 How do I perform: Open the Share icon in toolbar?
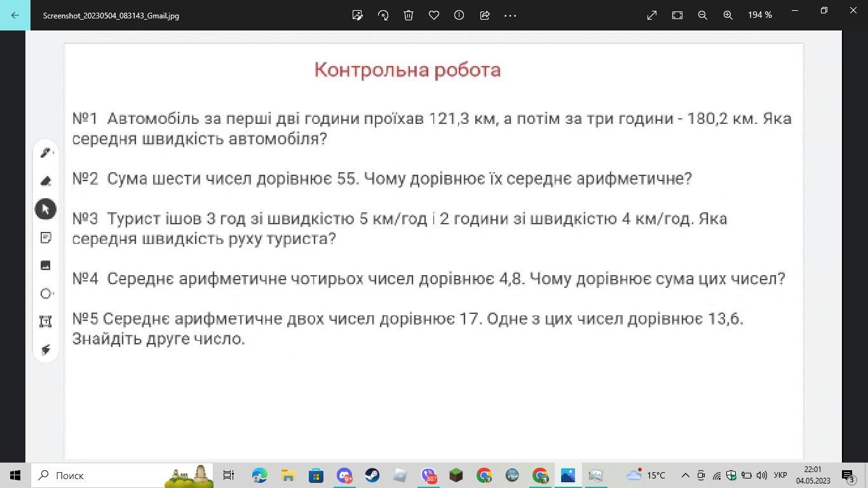485,15
